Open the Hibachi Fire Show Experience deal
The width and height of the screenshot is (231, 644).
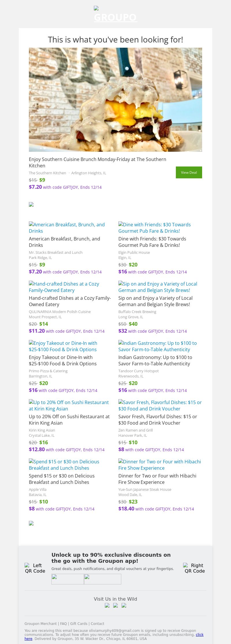[x=159, y=465]
